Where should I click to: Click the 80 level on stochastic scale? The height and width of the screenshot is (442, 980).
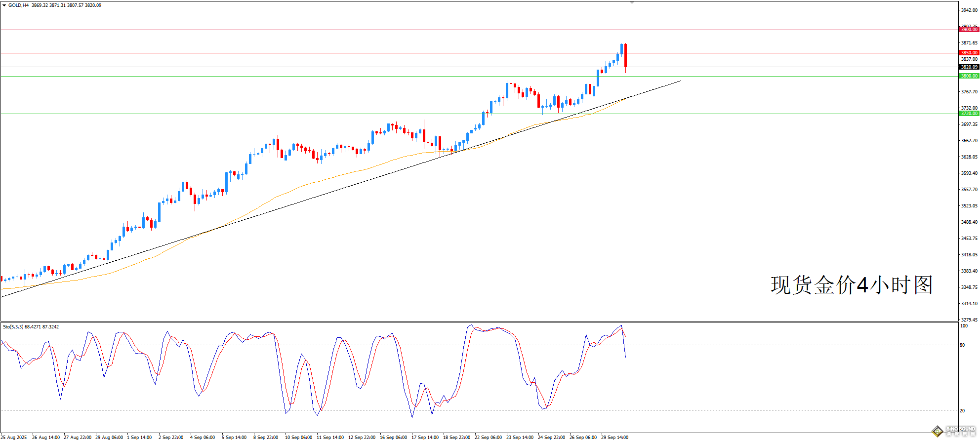(x=962, y=345)
